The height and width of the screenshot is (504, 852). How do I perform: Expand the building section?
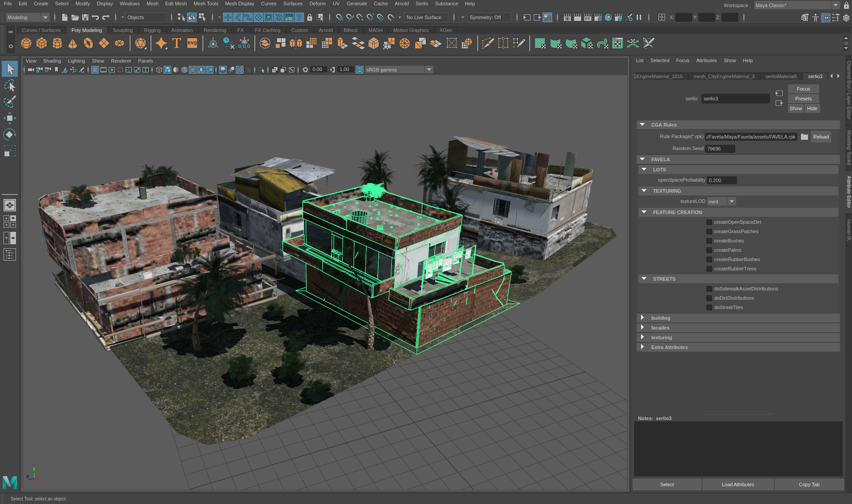[x=642, y=318]
